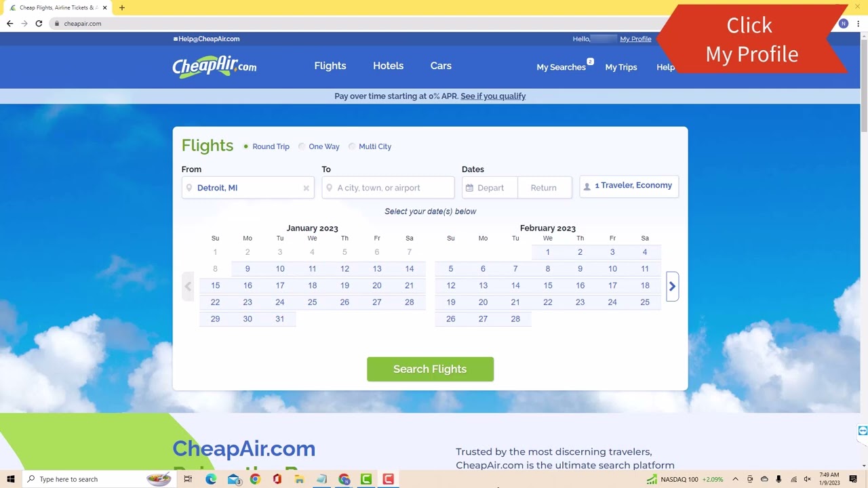Select January 13 on the calendar

[377, 269]
